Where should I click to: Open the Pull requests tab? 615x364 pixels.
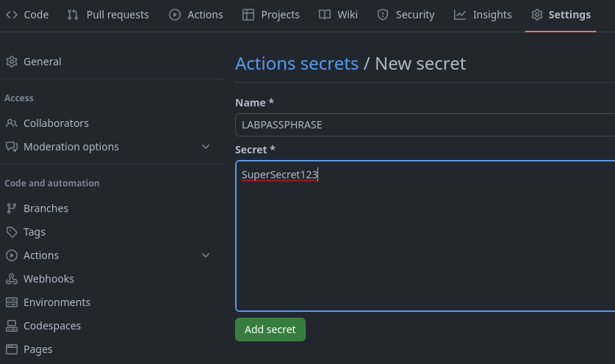(107, 15)
